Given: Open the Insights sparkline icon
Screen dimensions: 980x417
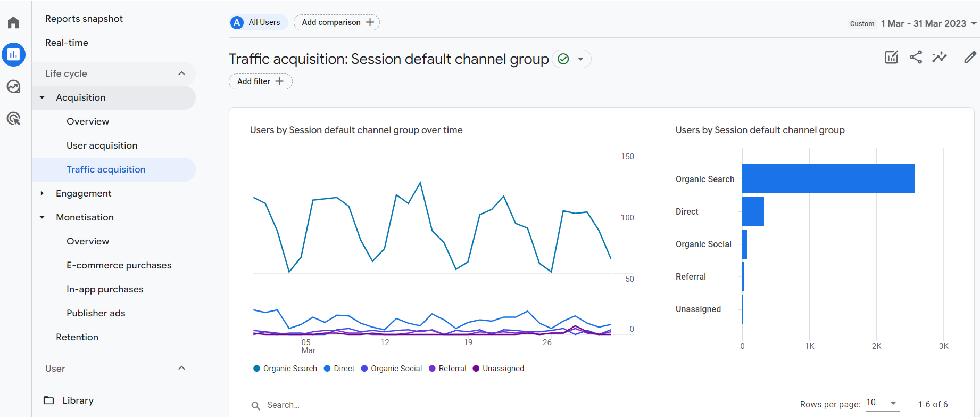Looking at the screenshot, I should click(x=940, y=58).
